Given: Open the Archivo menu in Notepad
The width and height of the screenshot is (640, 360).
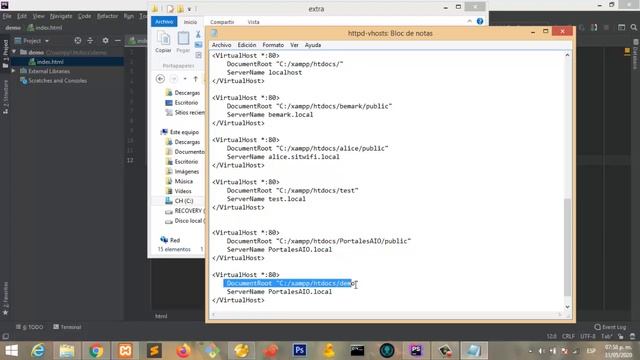Looking at the screenshot, I should click(x=221, y=45).
